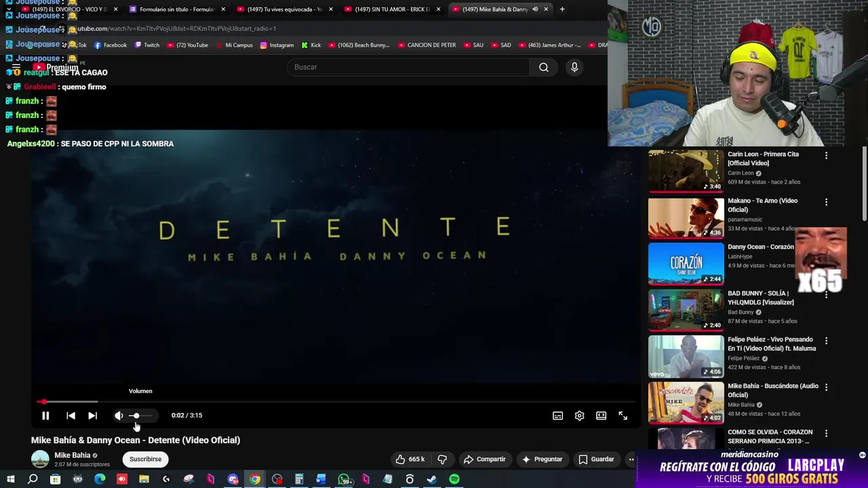Open more actions ellipsis under video
Image resolution: width=868 pixels, height=488 pixels.
click(631, 459)
